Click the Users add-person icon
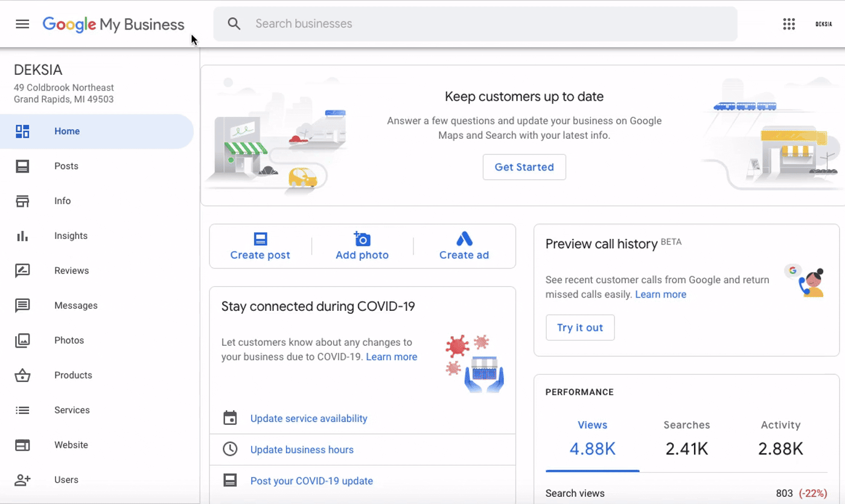 [22, 480]
